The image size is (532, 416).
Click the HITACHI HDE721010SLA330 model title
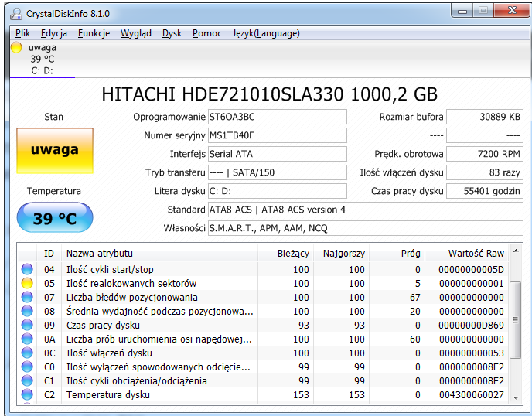(x=270, y=94)
